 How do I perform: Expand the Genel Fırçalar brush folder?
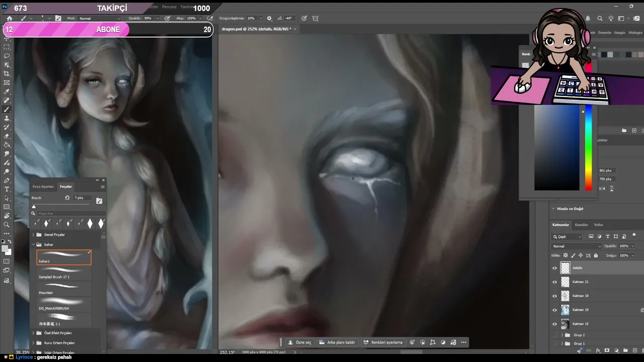pyautogui.click(x=33, y=235)
